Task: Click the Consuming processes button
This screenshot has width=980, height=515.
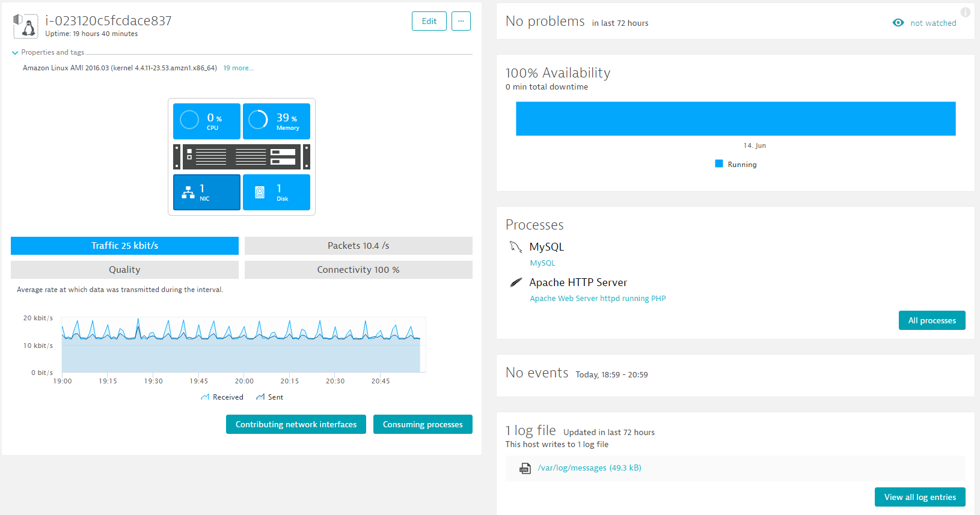Action: pyautogui.click(x=423, y=424)
